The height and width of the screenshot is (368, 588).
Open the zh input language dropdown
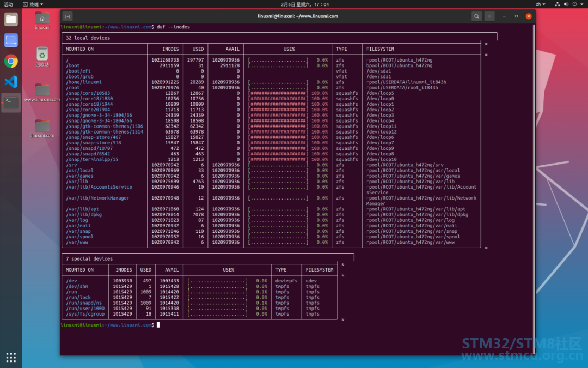tap(541, 4)
